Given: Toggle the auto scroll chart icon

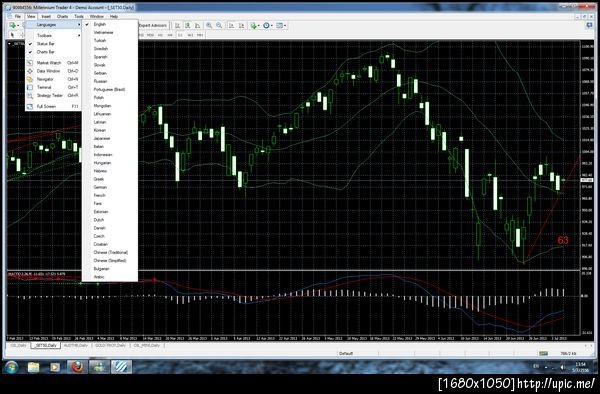Looking at the screenshot, I should 232,25.
